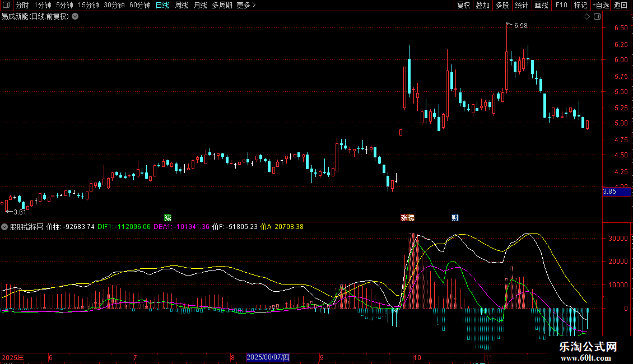633x364 pixels.
Task: Enable the 多股 multi-stock view
Action: 502,6
